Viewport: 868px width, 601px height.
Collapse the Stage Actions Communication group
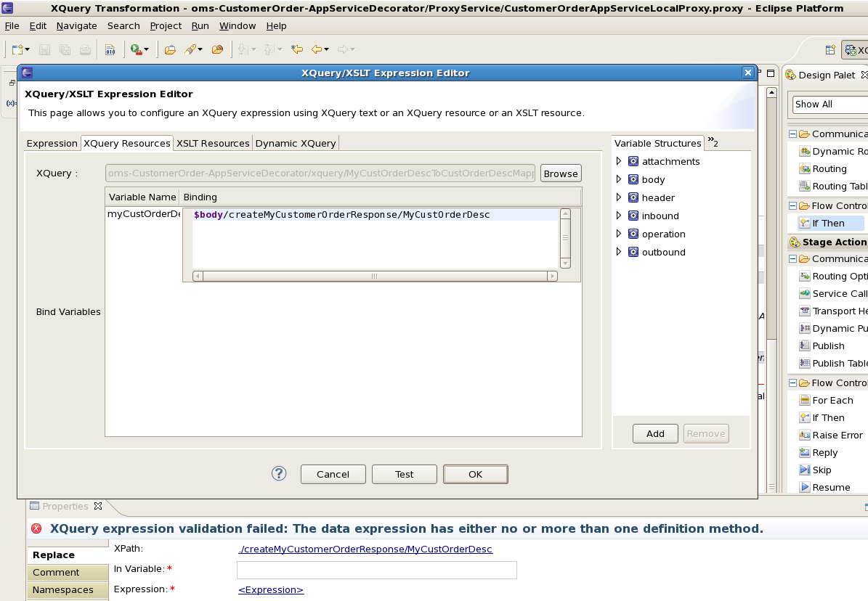pos(792,258)
